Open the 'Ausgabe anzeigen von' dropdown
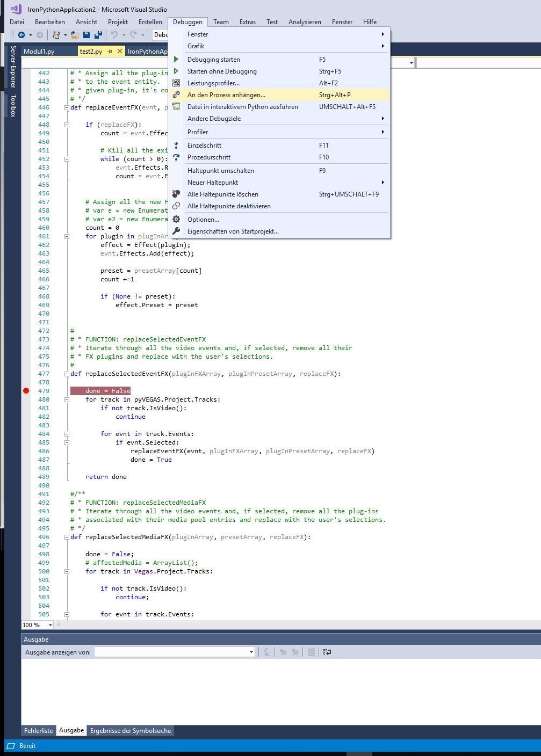This screenshot has height=756, width=541. (x=251, y=652)
